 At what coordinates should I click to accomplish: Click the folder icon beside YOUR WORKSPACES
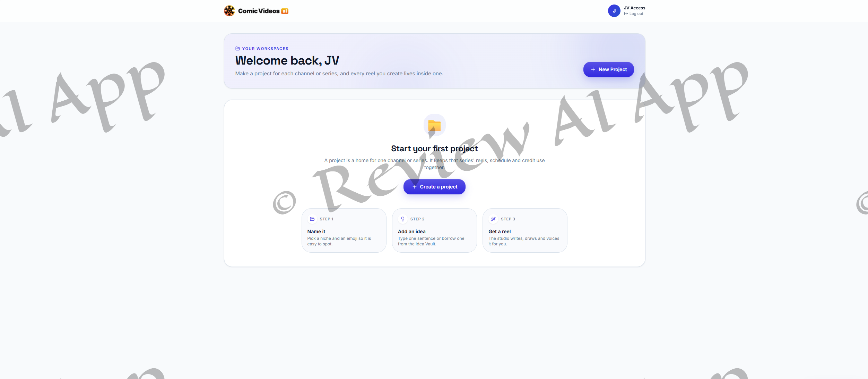pyautogui.click(x=237, y=49)
